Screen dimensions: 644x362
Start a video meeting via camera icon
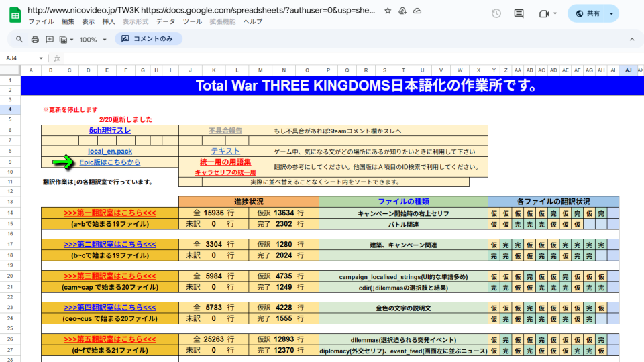pyautogui.click(x=544, y=13)
